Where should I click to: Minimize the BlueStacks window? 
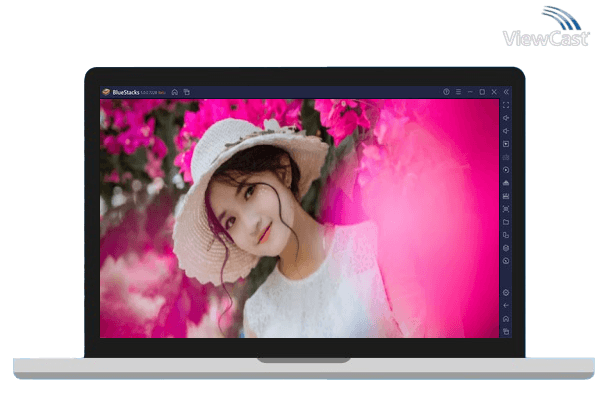point(470,92)
